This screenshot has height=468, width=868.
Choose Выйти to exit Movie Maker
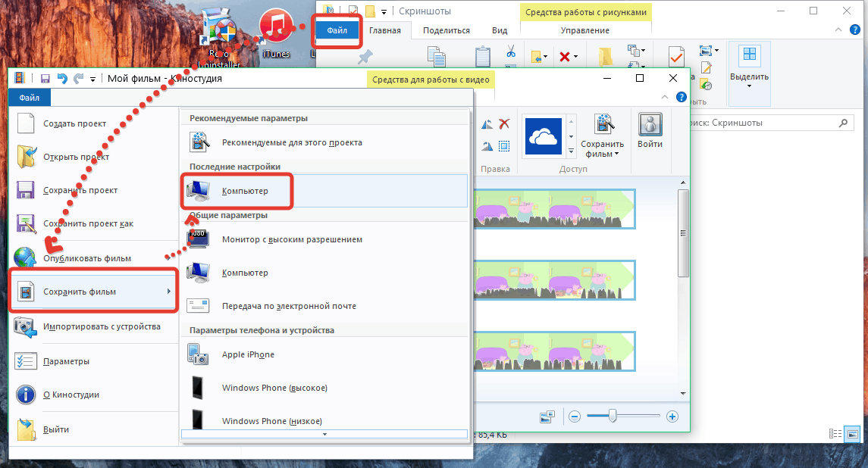[93, 429]
